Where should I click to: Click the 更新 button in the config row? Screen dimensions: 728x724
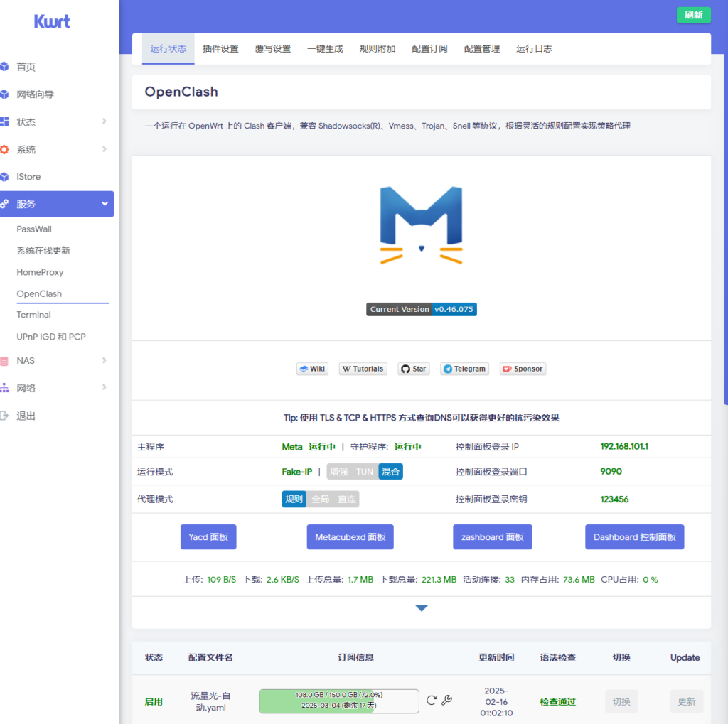pos(687,701)
